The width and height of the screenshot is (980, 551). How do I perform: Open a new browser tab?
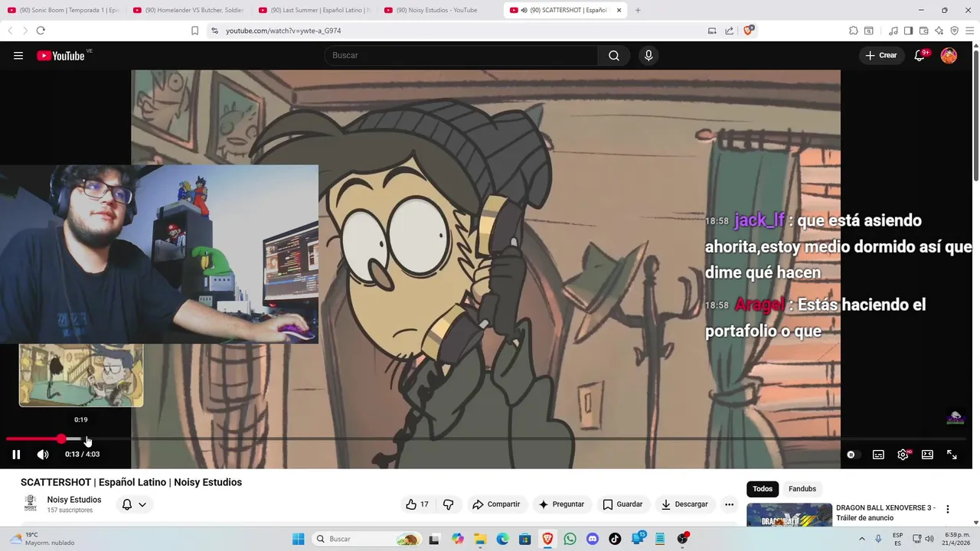(x=638, y=10)
